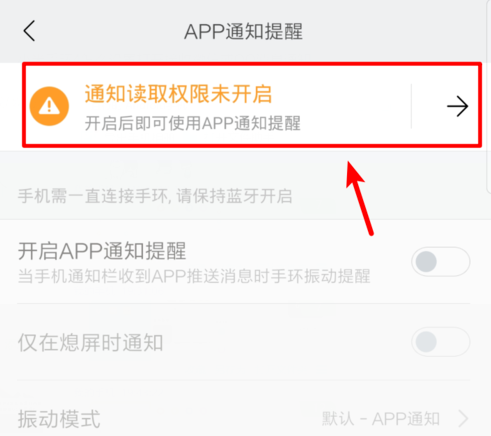Click the Bluetooth hint 请保持蓝牙开启 text
Viewport: 491px width, 436px height.
[234, 196]
